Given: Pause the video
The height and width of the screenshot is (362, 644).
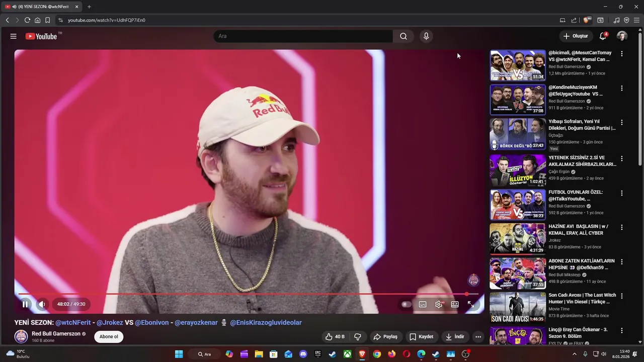Looking at the screenshot, I should [25, 304].
